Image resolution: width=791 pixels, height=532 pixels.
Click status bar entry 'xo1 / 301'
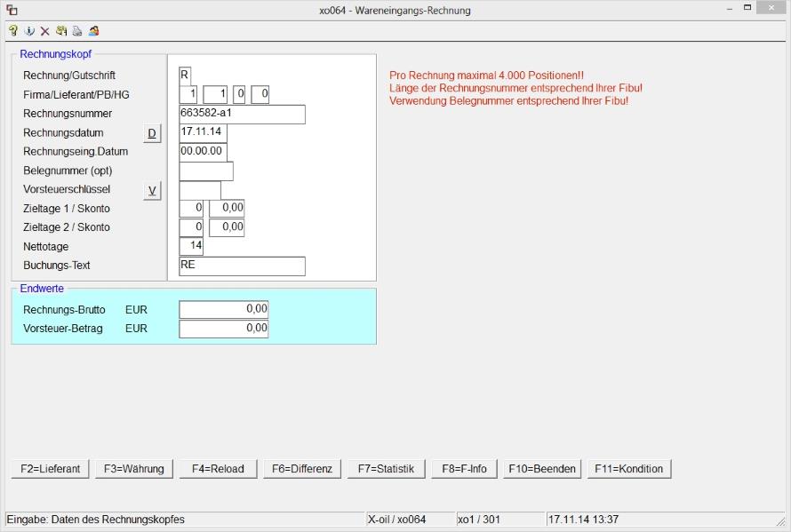point(479,520)
